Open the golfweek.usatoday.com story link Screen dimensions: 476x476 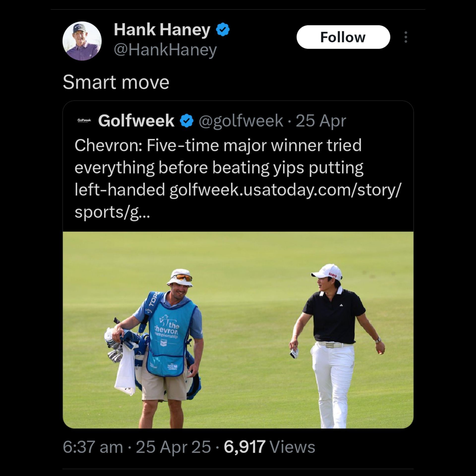point(285,190)
